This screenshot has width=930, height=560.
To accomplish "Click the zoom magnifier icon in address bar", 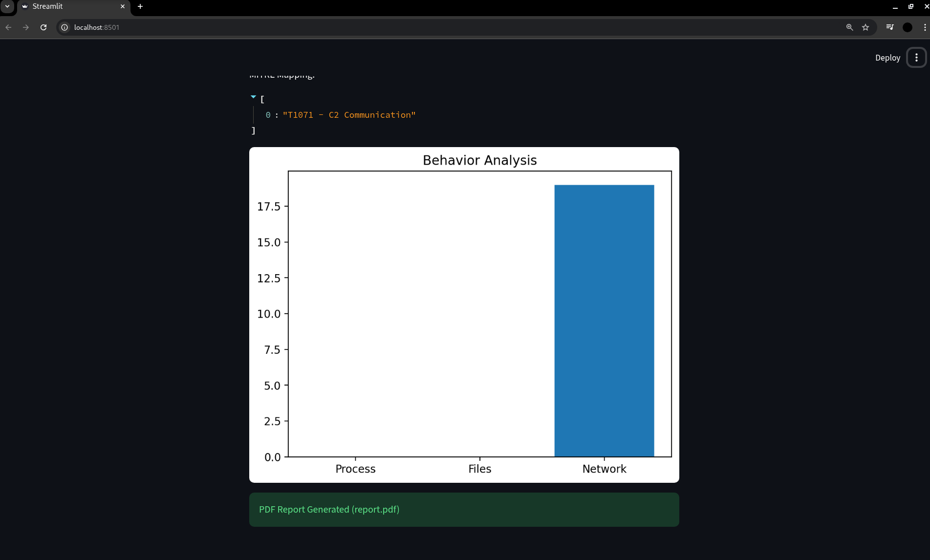I will (849, 27).
